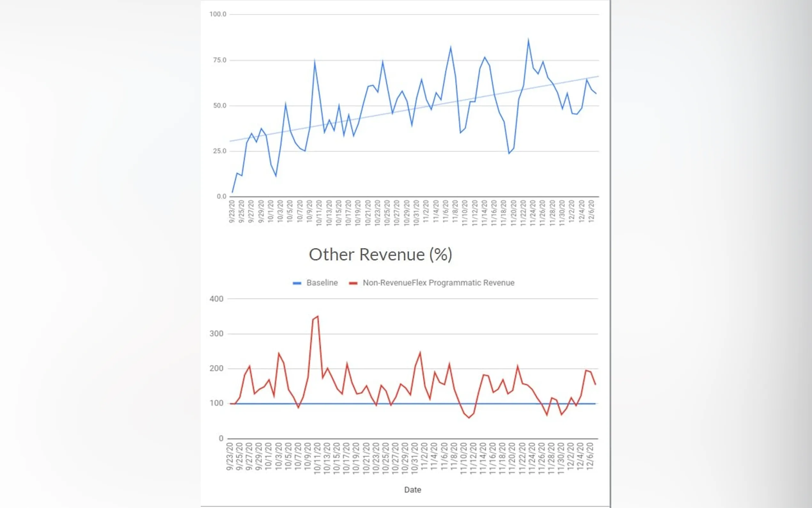
Task: Click the 0.0 y-axis label
Action: click(x=221, y=196)
